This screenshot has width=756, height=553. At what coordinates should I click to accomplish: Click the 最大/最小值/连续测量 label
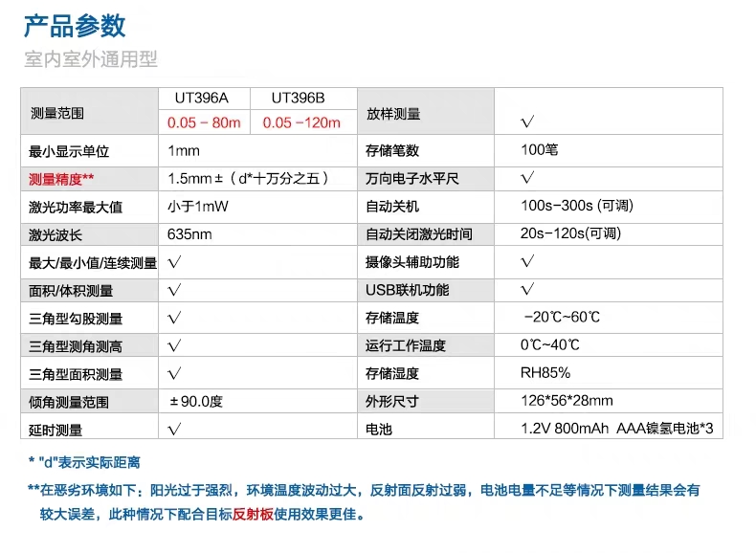(93, 263)
